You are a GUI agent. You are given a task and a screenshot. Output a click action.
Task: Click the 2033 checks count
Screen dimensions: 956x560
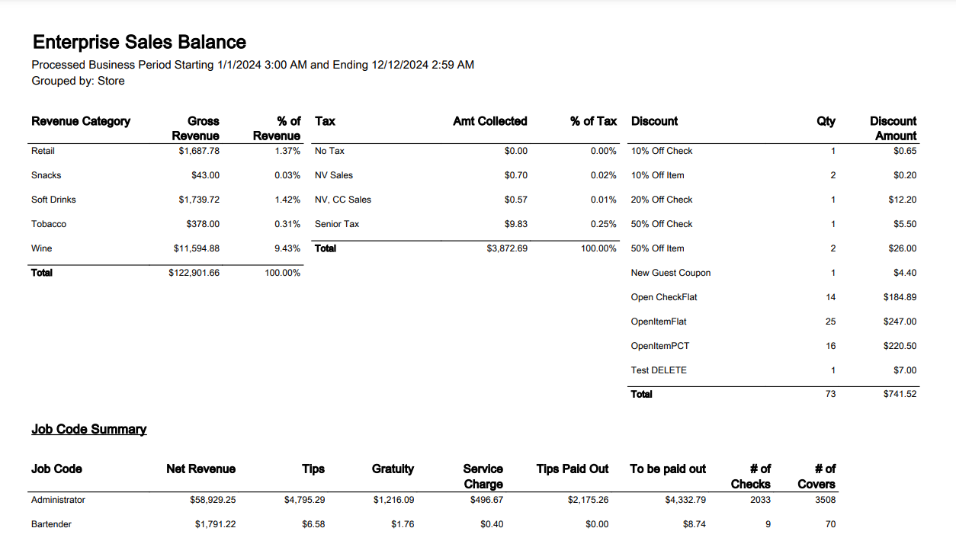pyautogui.click(x=760, y=500)
